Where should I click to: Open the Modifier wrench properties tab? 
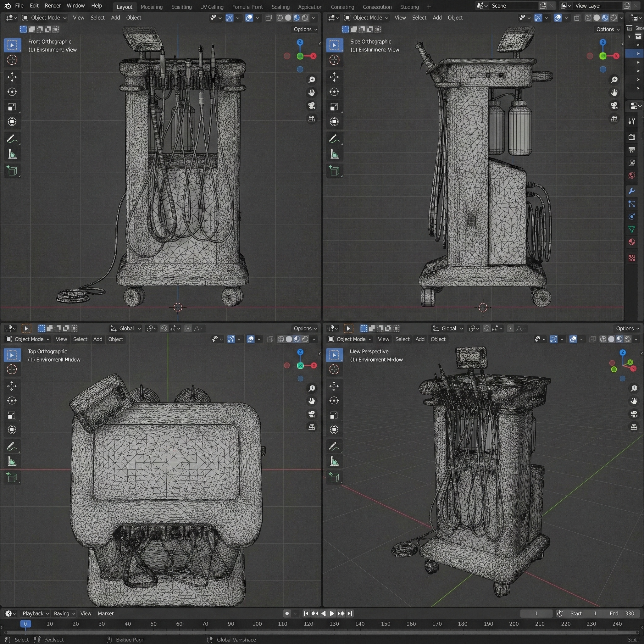(x=631, y=191)
